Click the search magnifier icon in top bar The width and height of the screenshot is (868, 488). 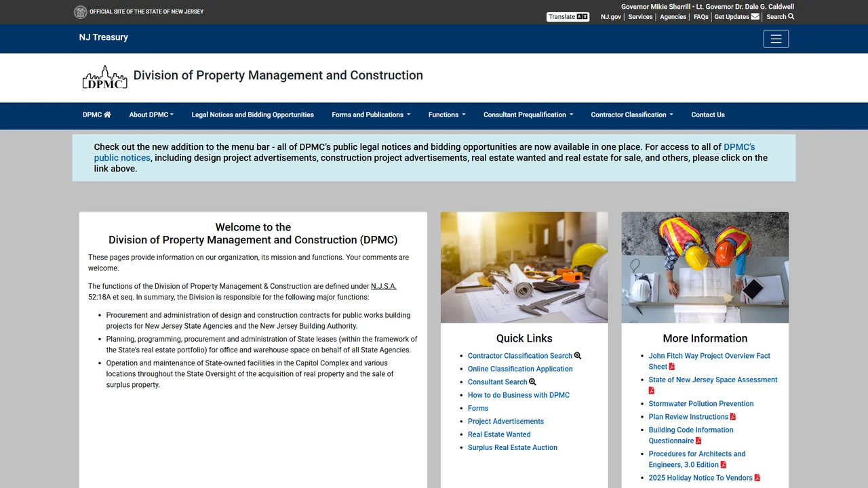tap(791, 17)
